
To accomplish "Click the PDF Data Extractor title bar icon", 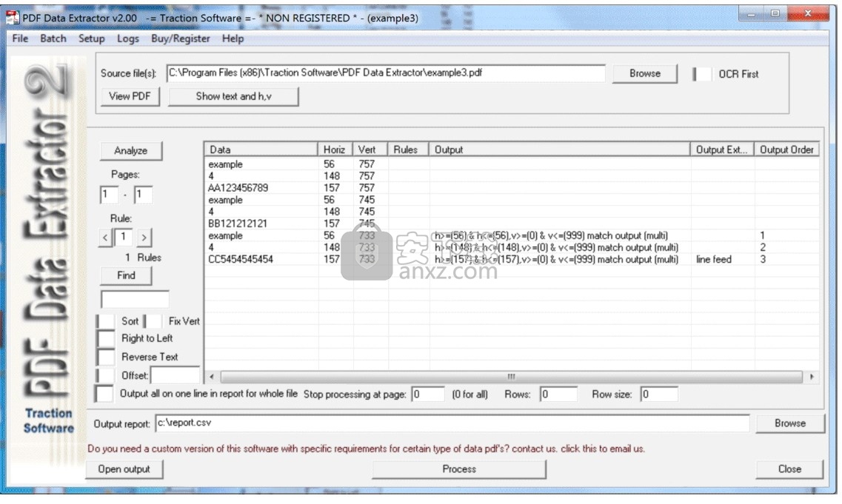I will click(x=13, y=18).
